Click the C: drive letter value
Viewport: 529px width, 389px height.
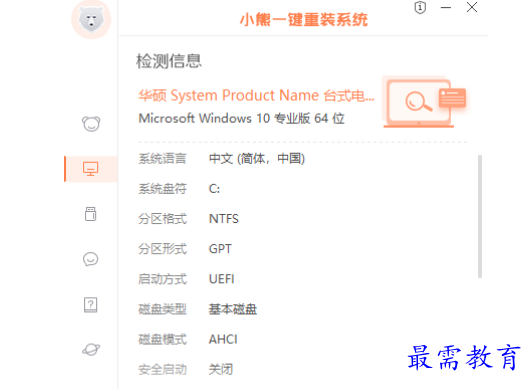214,189
